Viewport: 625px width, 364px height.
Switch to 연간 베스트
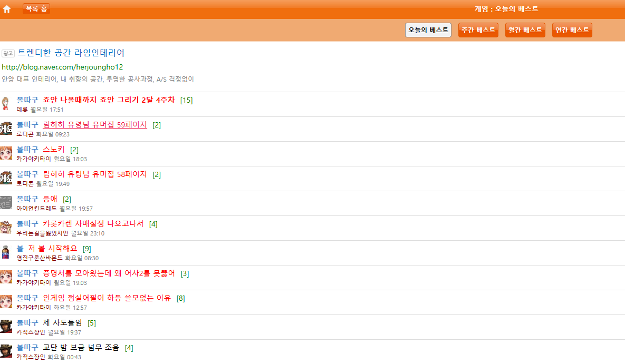click(572, 30)
